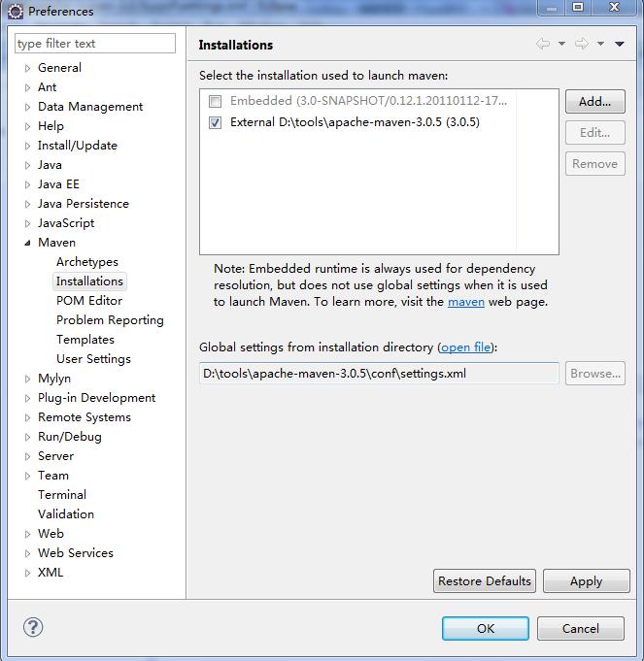Focus the type filter text field
This screenshot has height=661, width=644.
click(x=95, y=44)
